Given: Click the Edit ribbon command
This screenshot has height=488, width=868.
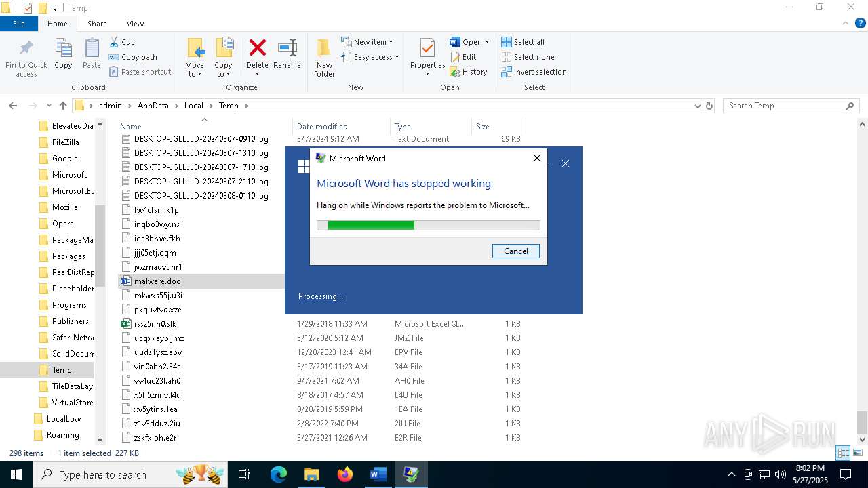Looking at the screenshot, I should tap(463, 57).
